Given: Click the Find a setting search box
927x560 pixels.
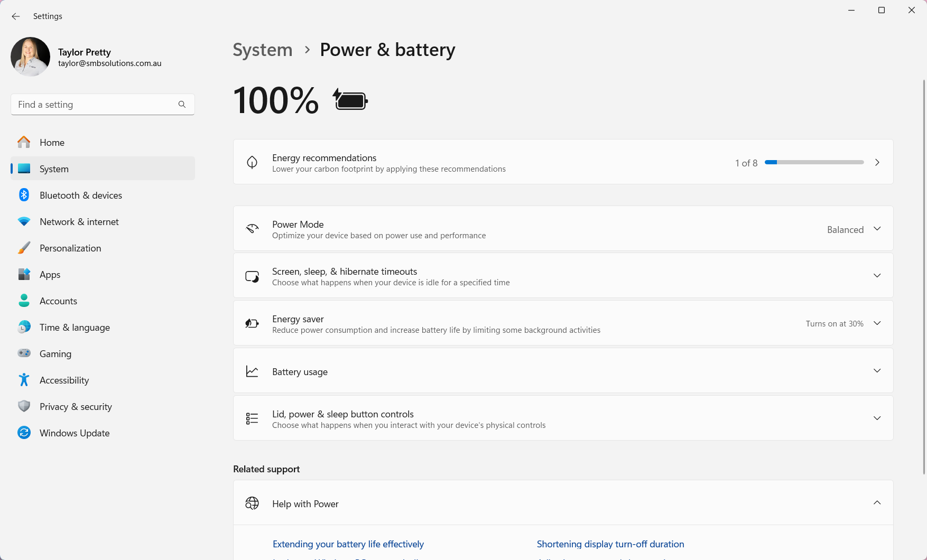Looking at the screenshot, I should (103, 105).
